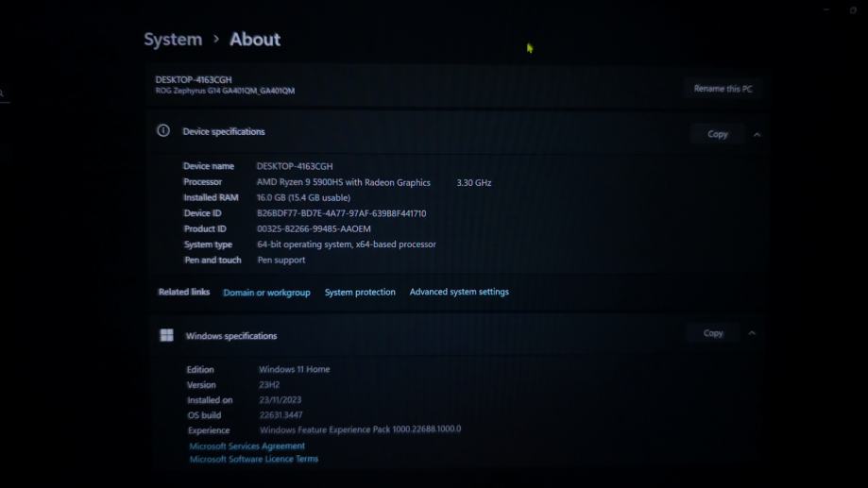
Task: Open the Microsoft Services Agreement link
Action: coord(247,446)
